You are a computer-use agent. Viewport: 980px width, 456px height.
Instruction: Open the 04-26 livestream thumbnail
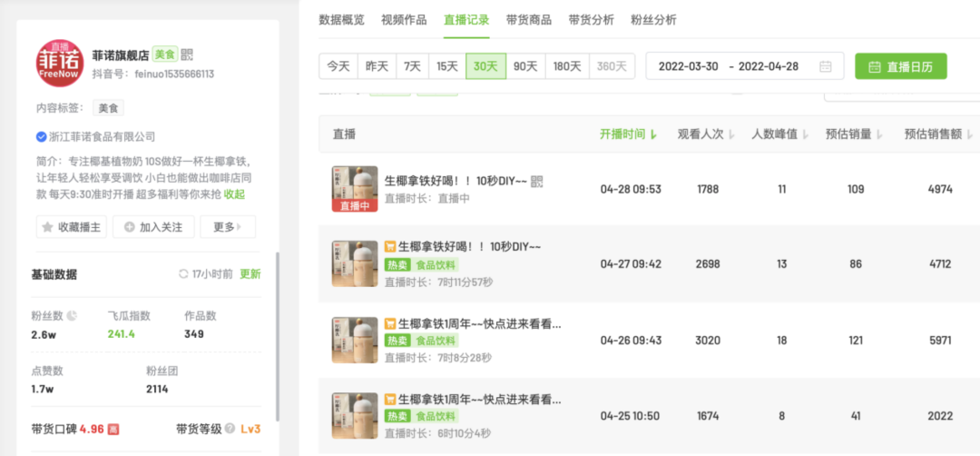pyautogui.click(x=355, y=339)
